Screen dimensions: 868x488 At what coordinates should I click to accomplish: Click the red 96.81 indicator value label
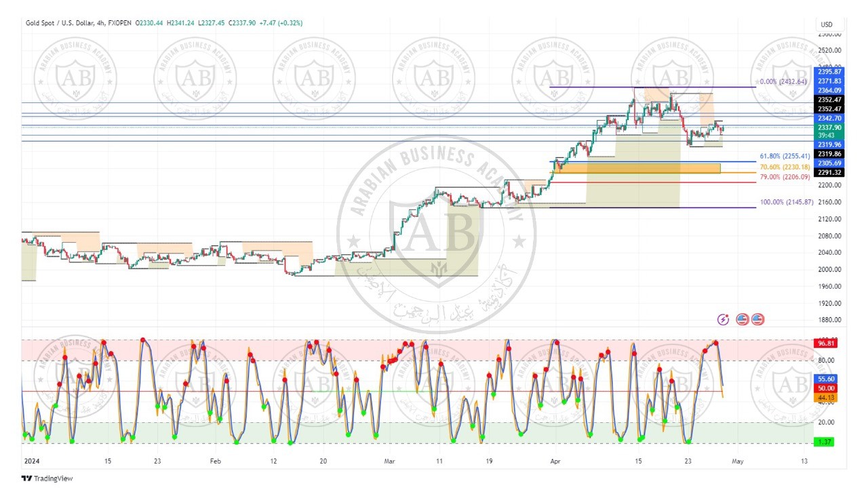(x=826, y=344)
